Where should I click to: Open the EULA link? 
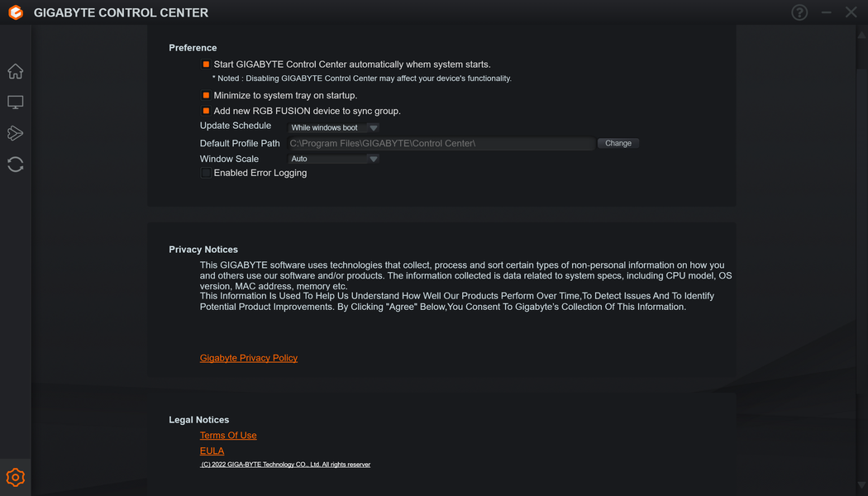pyautogui.click(x=212, y=451)
